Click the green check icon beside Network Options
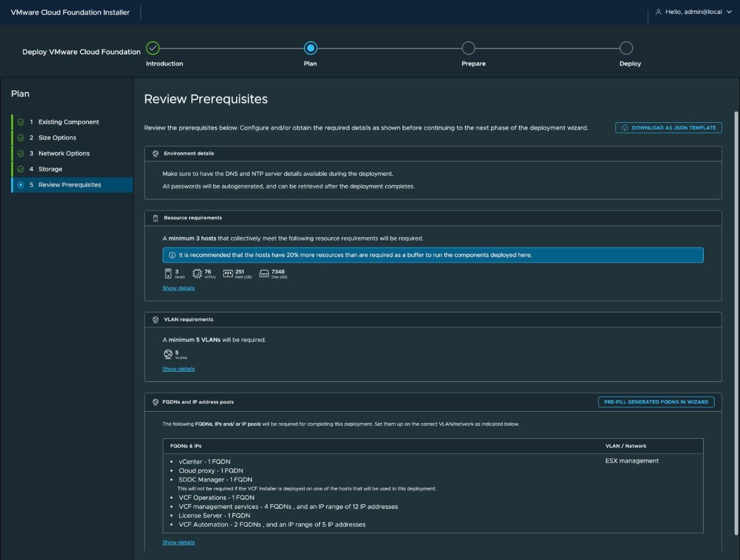 21,153
